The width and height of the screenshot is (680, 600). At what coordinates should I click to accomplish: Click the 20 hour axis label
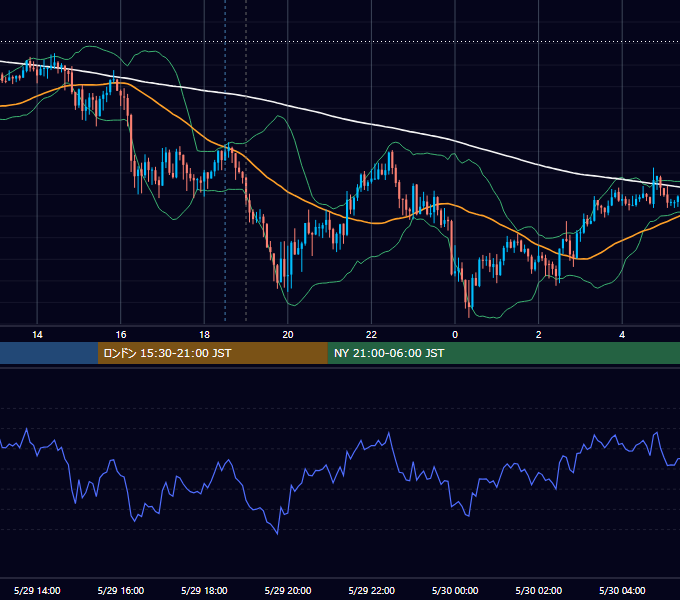point(288,335)
